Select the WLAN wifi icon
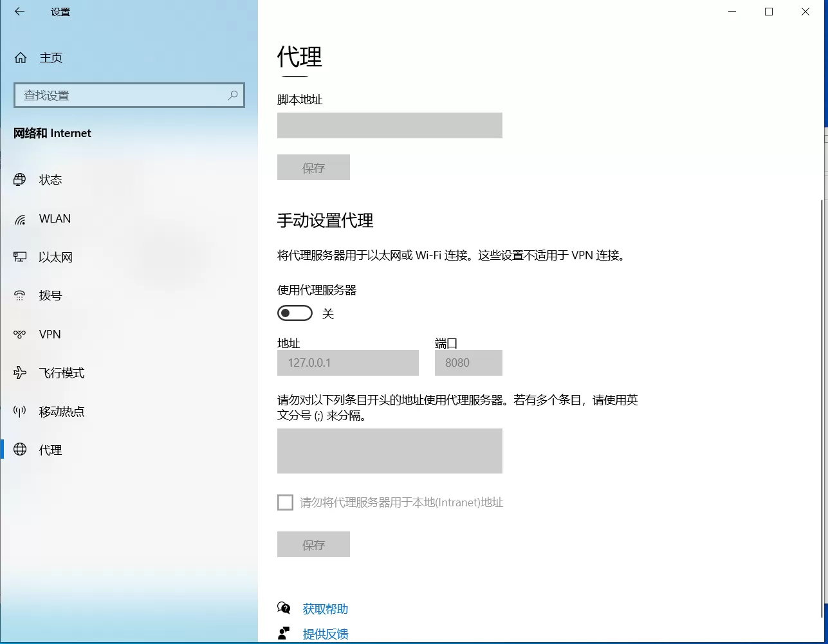Viewport: 828px width, 644px height. 20,219
